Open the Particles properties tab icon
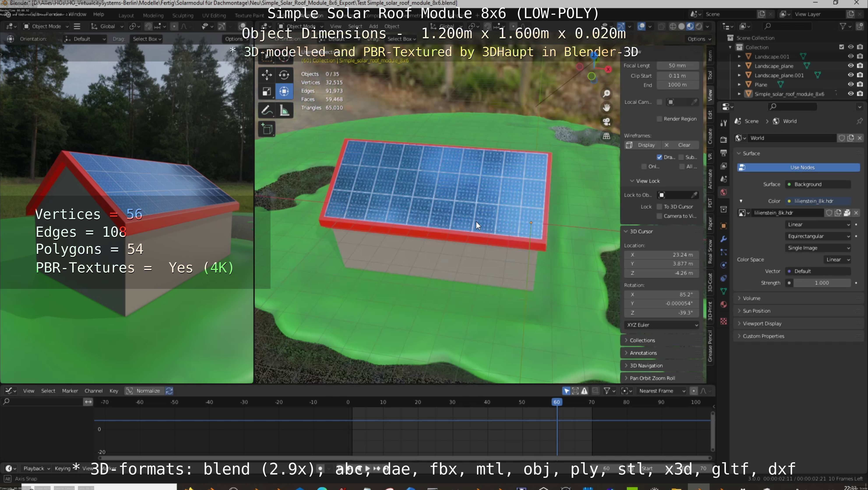 [x=723, y=252]
